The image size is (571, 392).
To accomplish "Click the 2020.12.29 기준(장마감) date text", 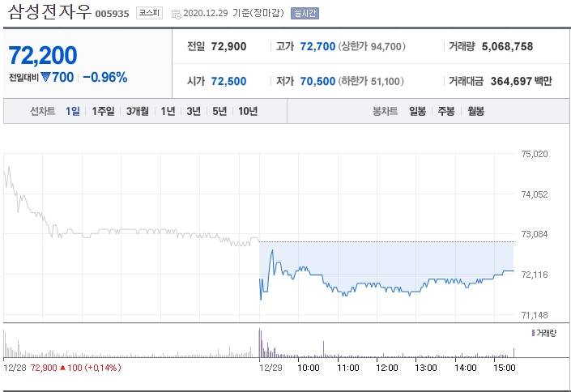I will tap(233, 13).
